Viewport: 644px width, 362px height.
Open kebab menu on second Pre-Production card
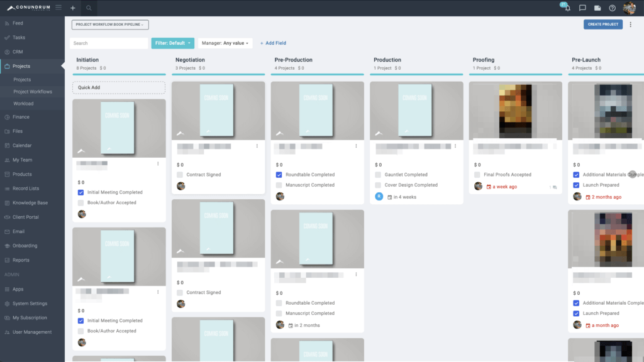(x=356, y=274)
